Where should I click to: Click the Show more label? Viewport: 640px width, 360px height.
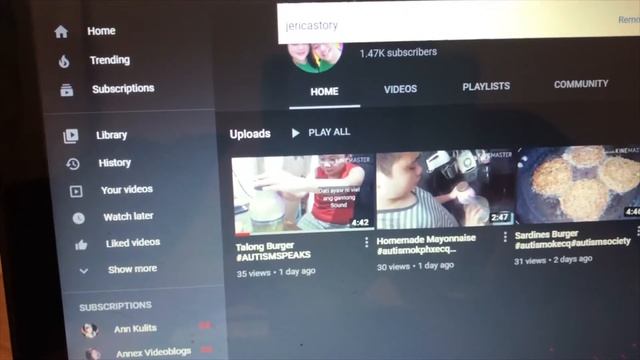[132, 269]
